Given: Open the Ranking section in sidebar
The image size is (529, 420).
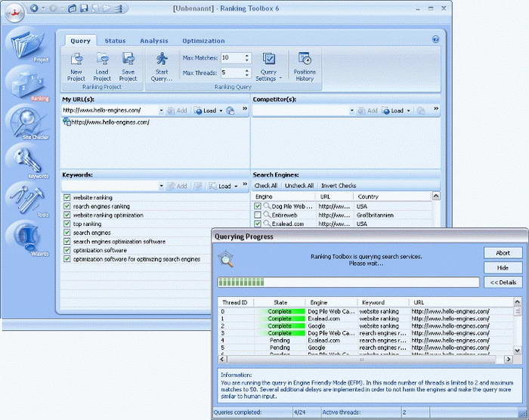Looking at the screenshot, I should (x=28, y=85).
